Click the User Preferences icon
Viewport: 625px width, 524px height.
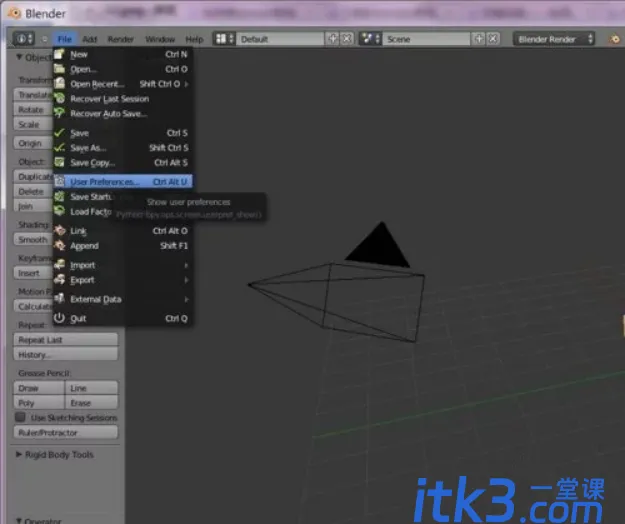pyautogui.click(x=59, y=181)
